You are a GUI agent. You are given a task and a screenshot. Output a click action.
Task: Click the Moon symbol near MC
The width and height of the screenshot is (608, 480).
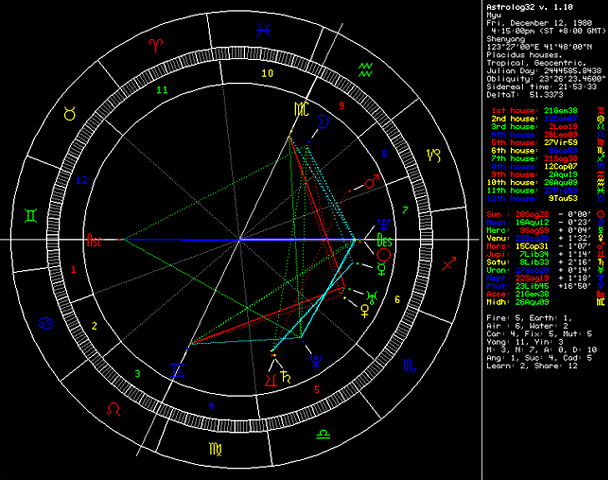click(x=323, y=122)
